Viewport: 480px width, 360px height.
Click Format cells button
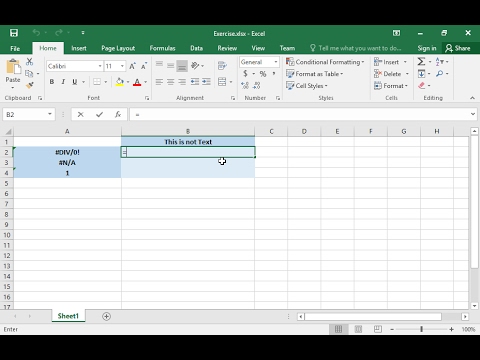[391, 86]
